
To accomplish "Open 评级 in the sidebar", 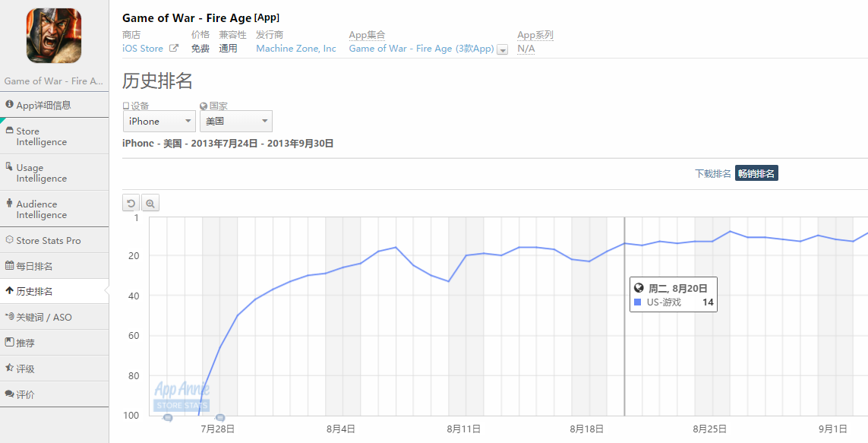I will (x=54, y=369).
